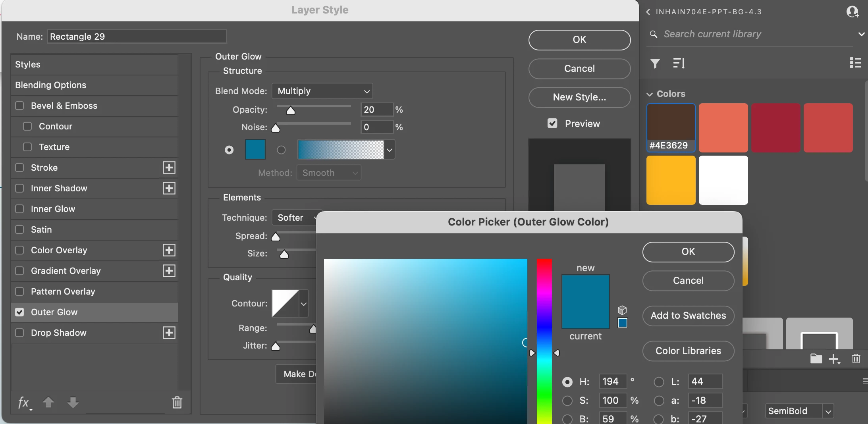Click the outer glow blue color swatch
This screenshot has height=424, width=868.
pos(255,150)
